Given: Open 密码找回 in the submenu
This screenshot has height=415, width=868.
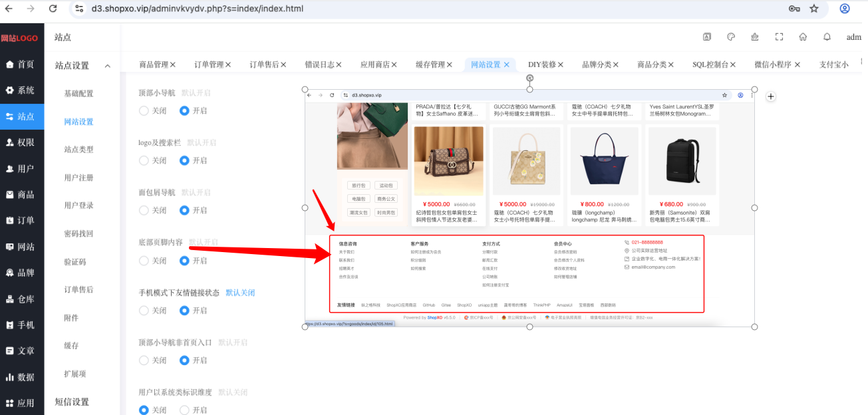Looking at the screenshot, I should coord(78,234).
